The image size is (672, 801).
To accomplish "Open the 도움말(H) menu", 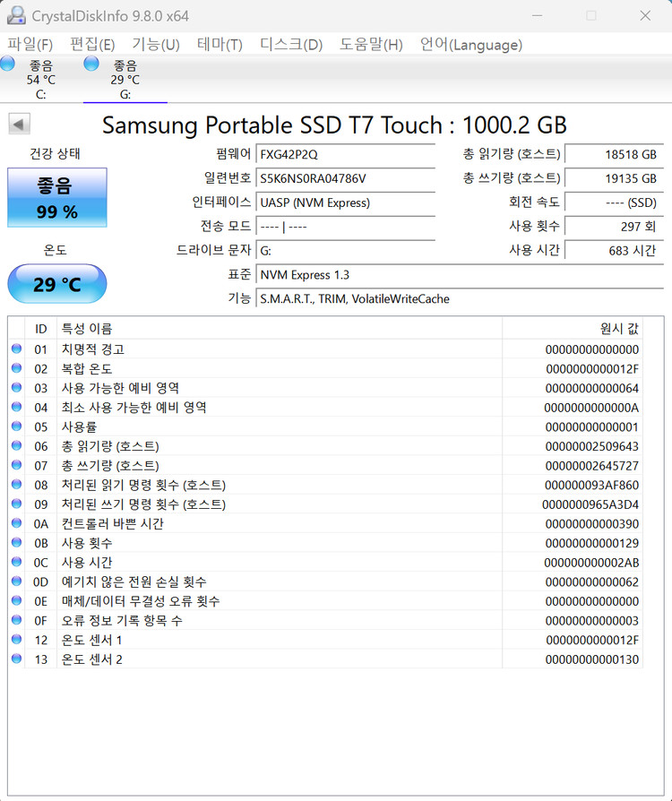I will 371,45.
